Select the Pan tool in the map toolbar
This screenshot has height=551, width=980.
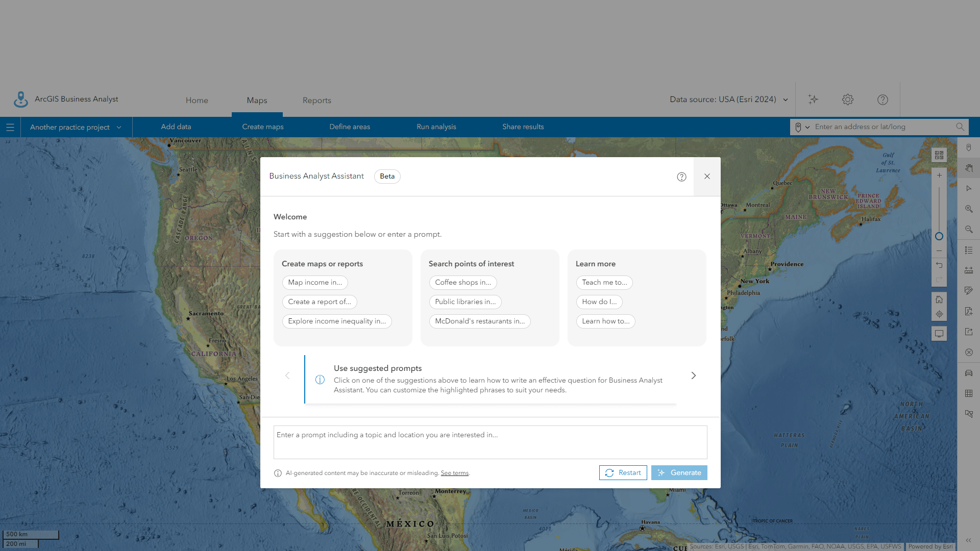pyautogui.click(x=969, y=168)
